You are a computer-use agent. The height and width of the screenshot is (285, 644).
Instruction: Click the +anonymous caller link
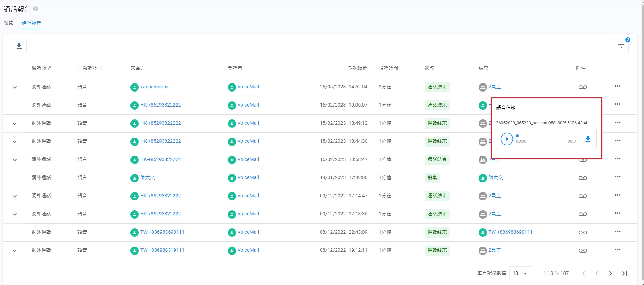click(x=154, y=87)
